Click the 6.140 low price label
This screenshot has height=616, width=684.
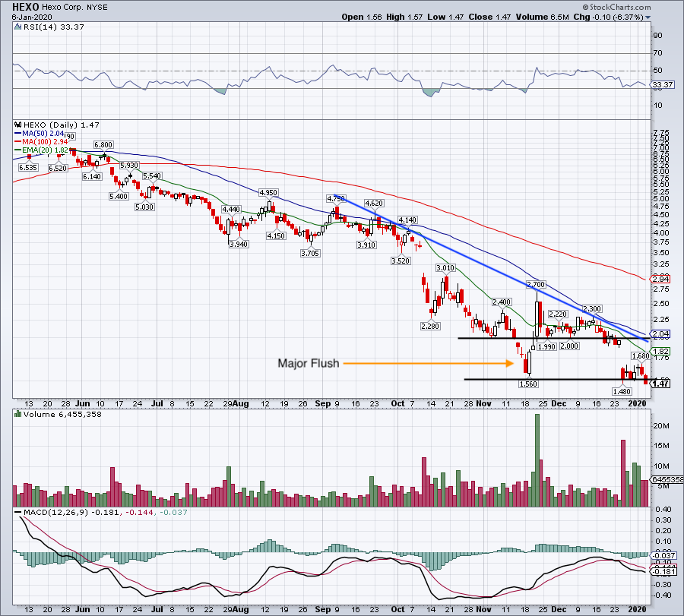[92, 176]
